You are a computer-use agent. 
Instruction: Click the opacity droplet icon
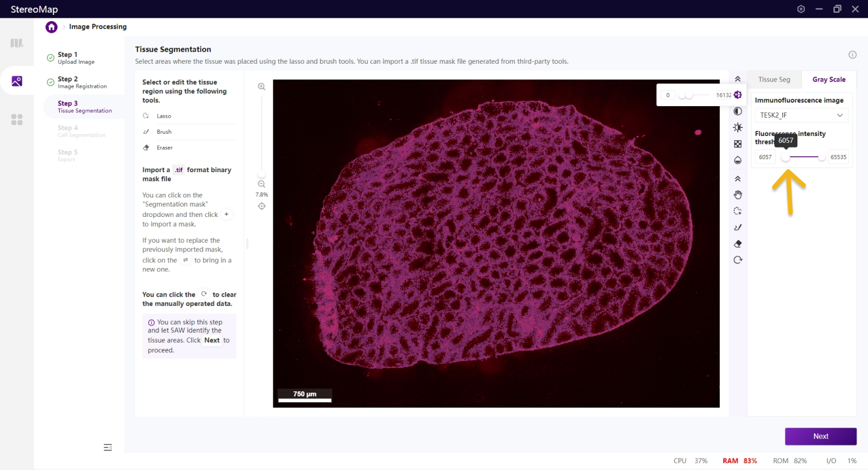pos(738,160)
